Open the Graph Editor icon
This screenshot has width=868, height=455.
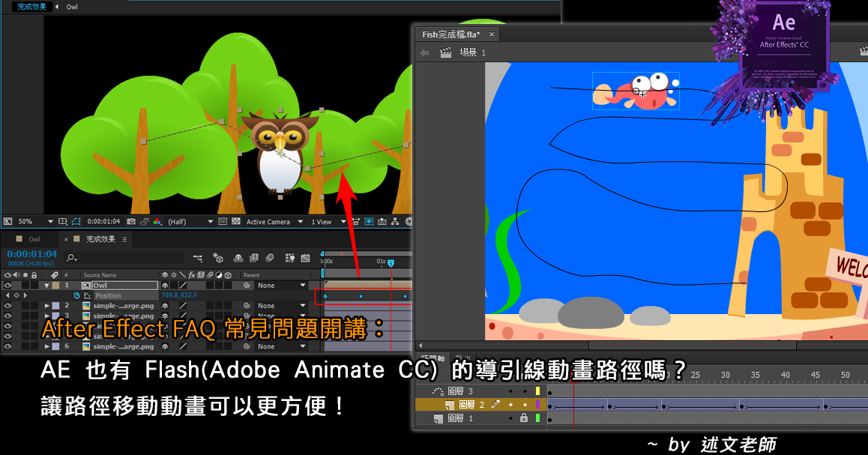305,257
